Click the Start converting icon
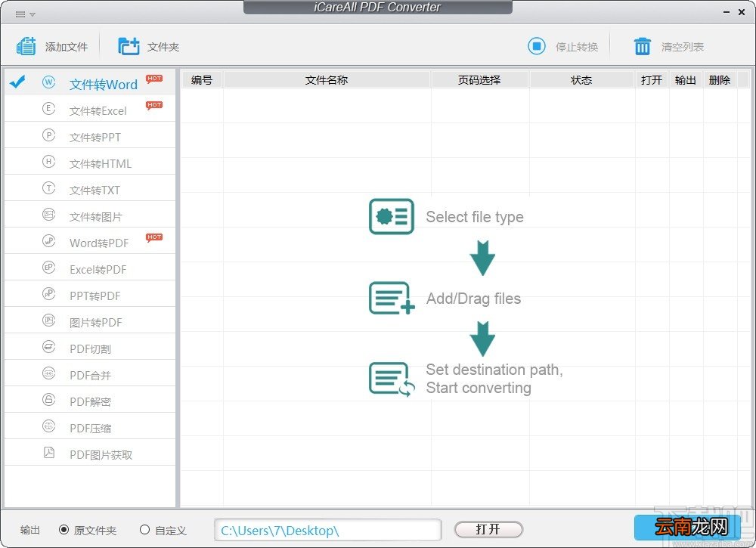 point(392,379)
